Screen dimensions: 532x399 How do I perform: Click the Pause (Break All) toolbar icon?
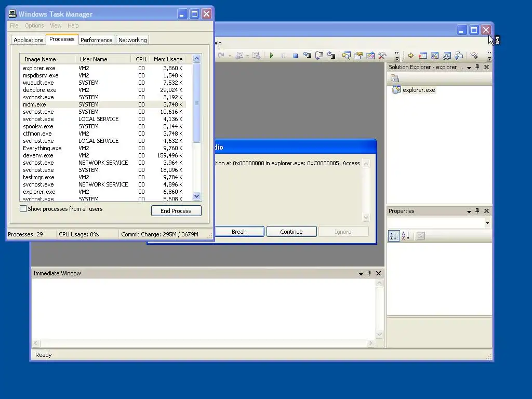click(283, 56)
